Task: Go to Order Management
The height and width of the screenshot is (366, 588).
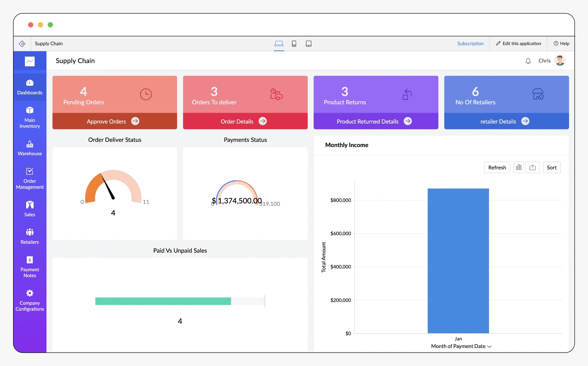Action: coord(30,179)
